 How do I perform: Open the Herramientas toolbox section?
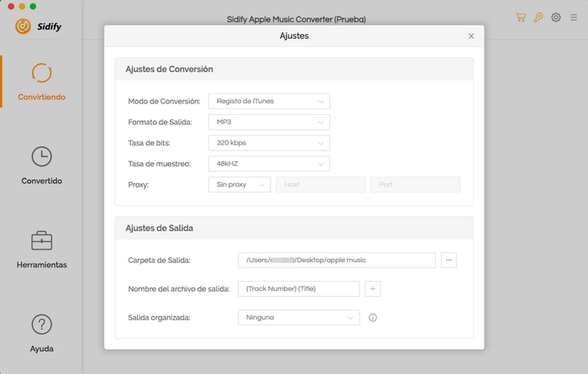click(41, 249)
